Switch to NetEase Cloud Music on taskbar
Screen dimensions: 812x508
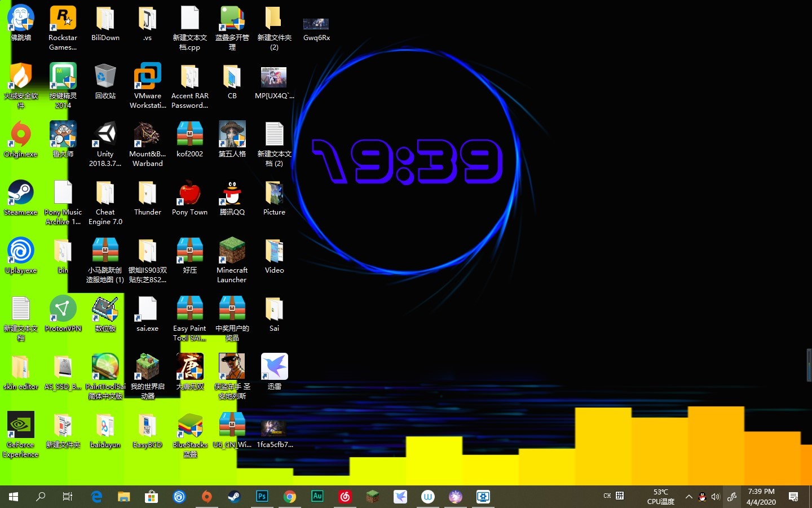click(345, 497)
